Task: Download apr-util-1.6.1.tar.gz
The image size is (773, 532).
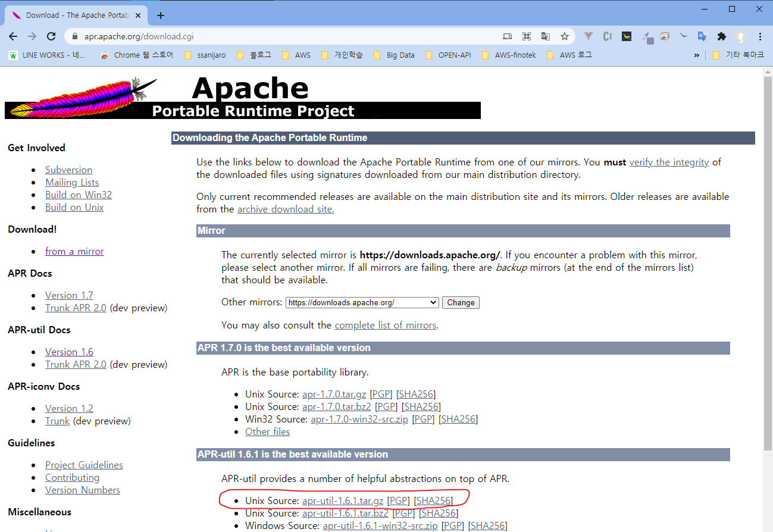Action: [x=343, y=500]
